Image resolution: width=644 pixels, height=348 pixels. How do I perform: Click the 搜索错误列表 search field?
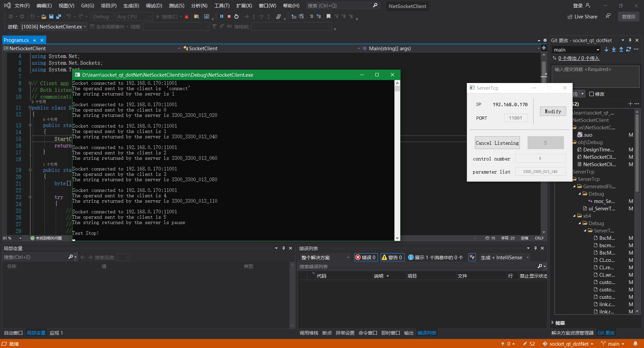(418, 266)
